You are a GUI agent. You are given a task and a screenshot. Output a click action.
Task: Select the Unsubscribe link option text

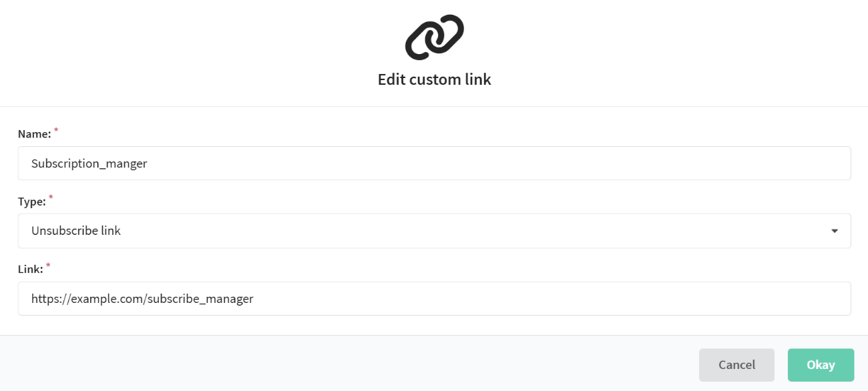coord(76,231)
